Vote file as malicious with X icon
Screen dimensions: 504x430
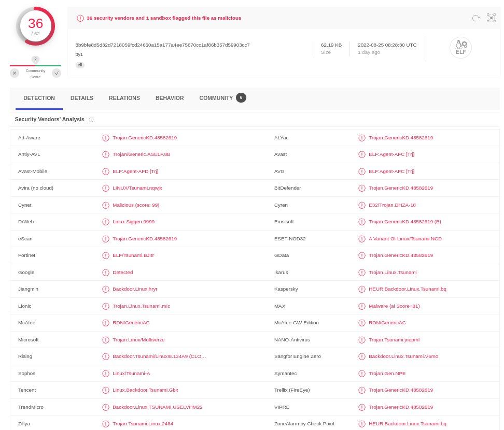pos(15,73)
